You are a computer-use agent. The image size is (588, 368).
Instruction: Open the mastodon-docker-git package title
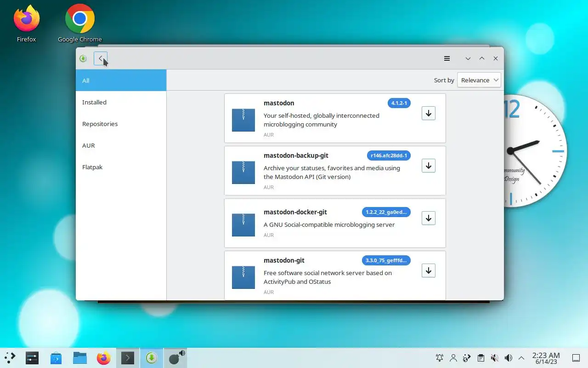click(x=295, y=212)
